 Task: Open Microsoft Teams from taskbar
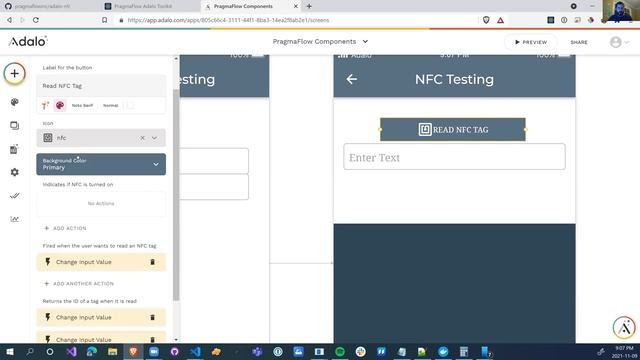click(x=257, y=351)
